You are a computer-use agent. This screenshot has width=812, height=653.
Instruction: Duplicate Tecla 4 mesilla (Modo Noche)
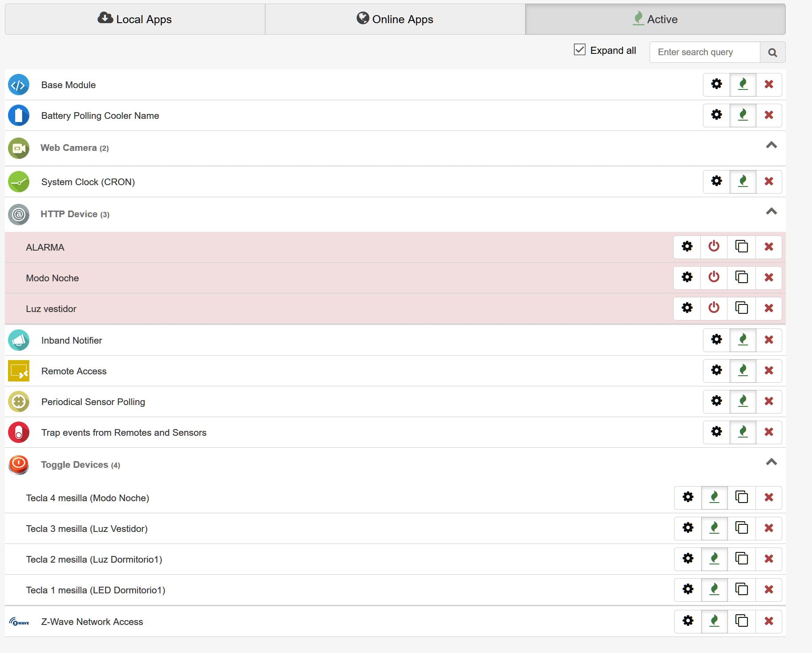pos(741,497)
